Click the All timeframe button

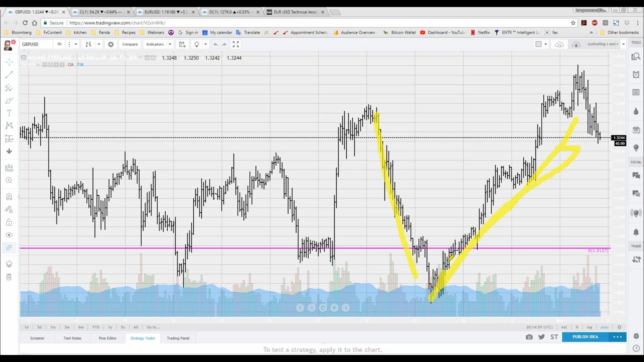click(136, 327)
